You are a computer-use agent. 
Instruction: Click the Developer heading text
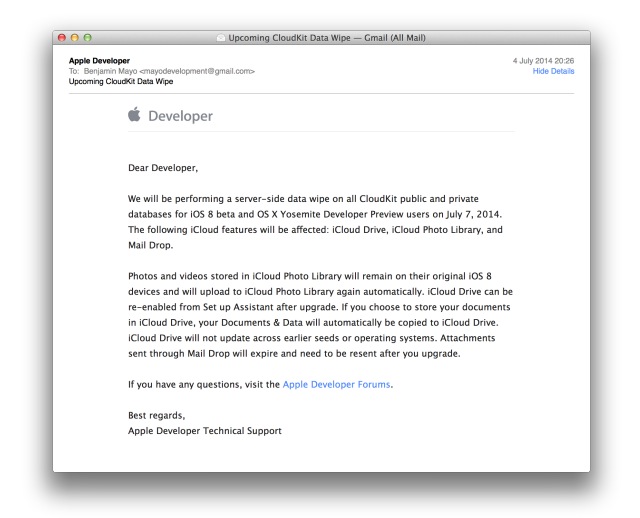(180, 116)
